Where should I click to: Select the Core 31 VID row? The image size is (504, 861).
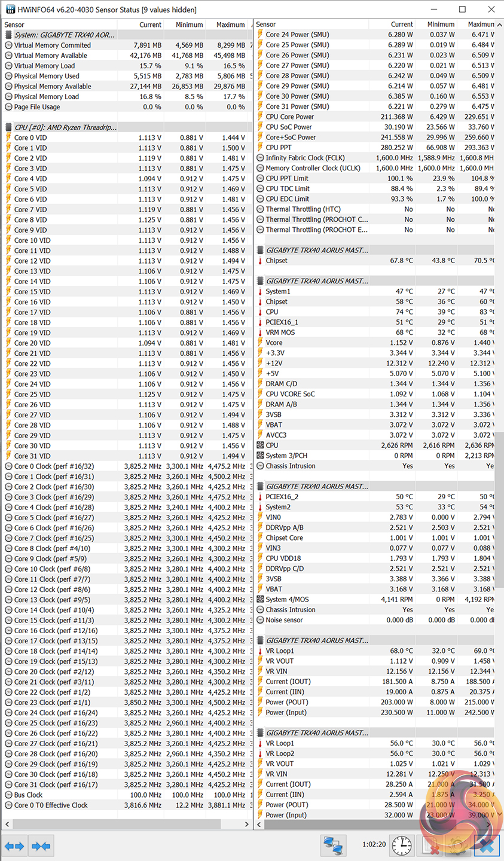[x=127, y=456]
